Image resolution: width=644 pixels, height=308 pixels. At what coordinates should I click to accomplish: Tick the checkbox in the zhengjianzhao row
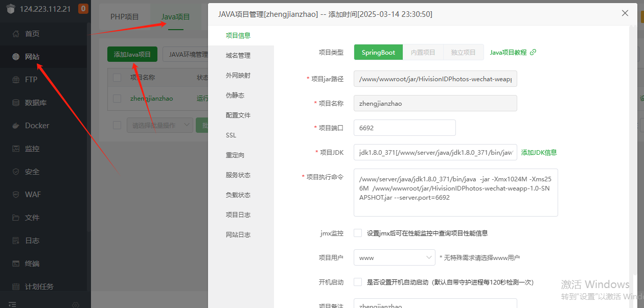click(117, 99)
